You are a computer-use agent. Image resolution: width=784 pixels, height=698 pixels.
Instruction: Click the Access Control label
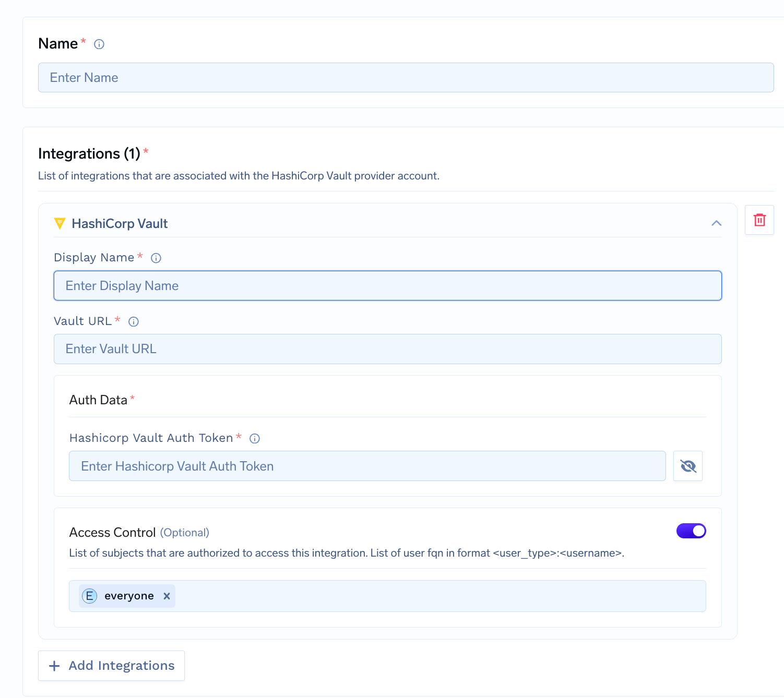(113, 533)
